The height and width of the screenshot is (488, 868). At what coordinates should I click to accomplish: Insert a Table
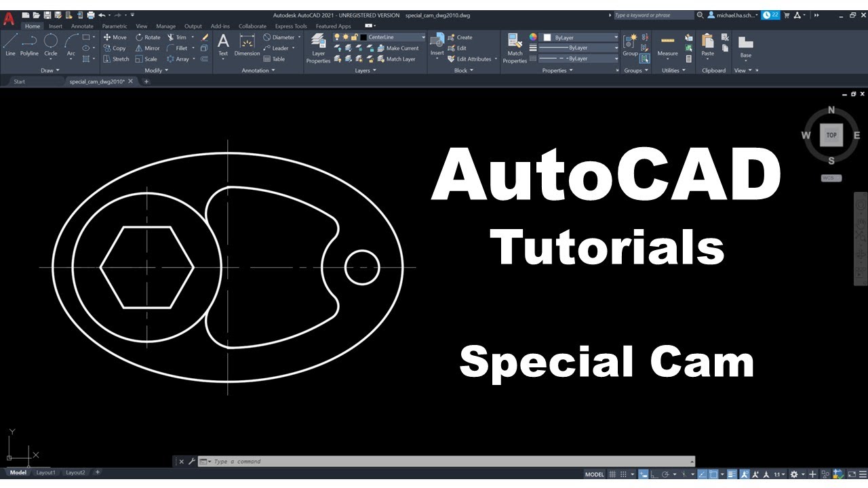[x=274, y=59]
